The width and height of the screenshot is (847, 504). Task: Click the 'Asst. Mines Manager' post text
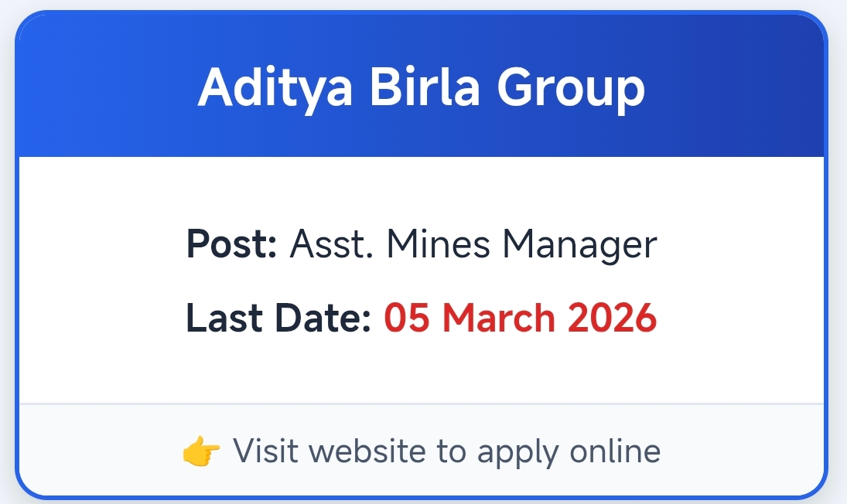(473, 245)
